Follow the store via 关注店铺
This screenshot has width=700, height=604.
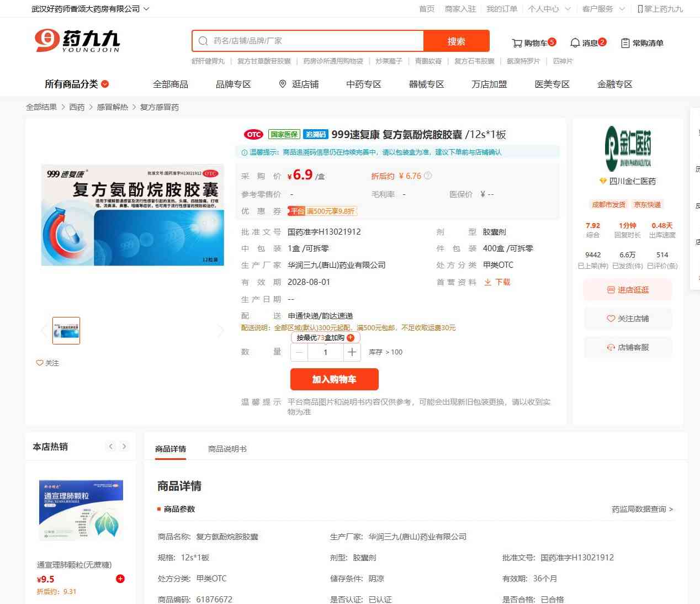pyautogui.click(x=628, y=319)
